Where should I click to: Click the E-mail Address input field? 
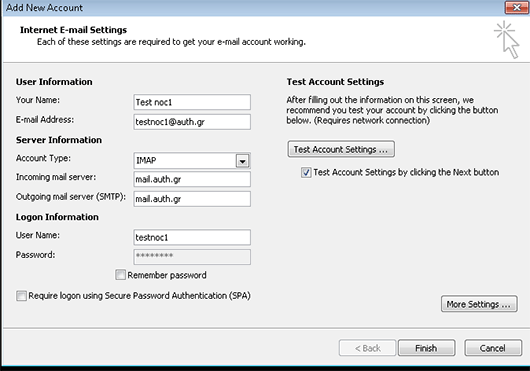192,122
